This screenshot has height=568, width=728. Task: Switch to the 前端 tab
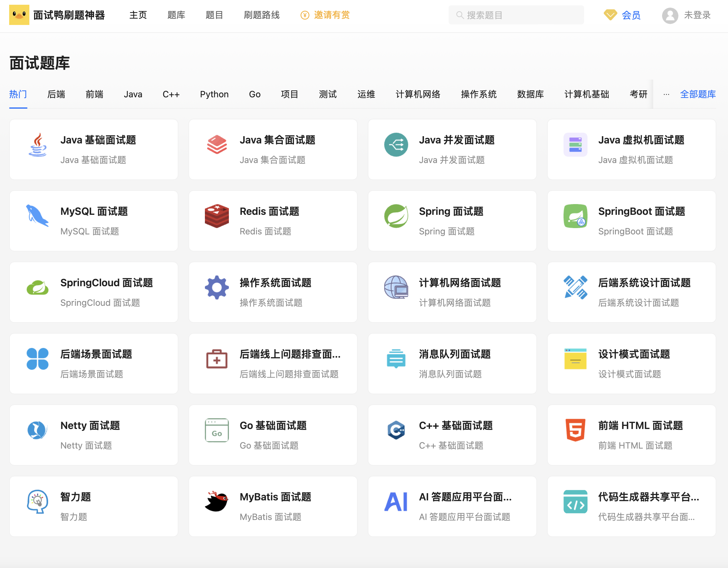pos(94,94)
